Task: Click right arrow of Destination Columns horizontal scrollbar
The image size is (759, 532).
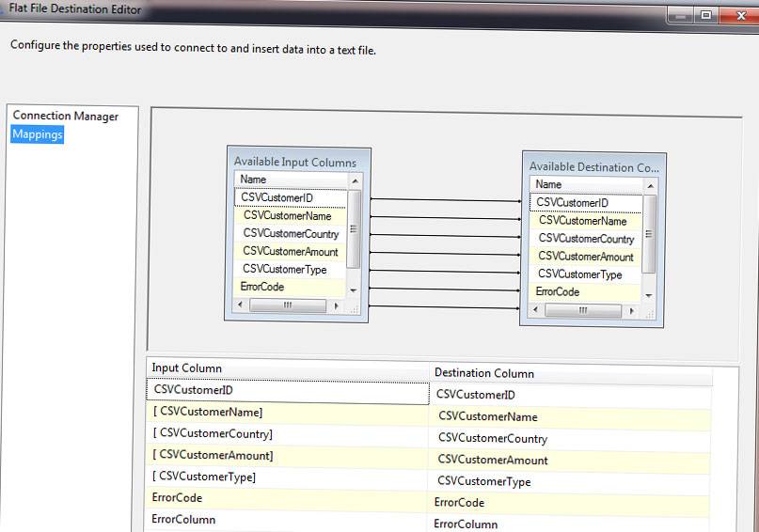Action: pos(632,311)
